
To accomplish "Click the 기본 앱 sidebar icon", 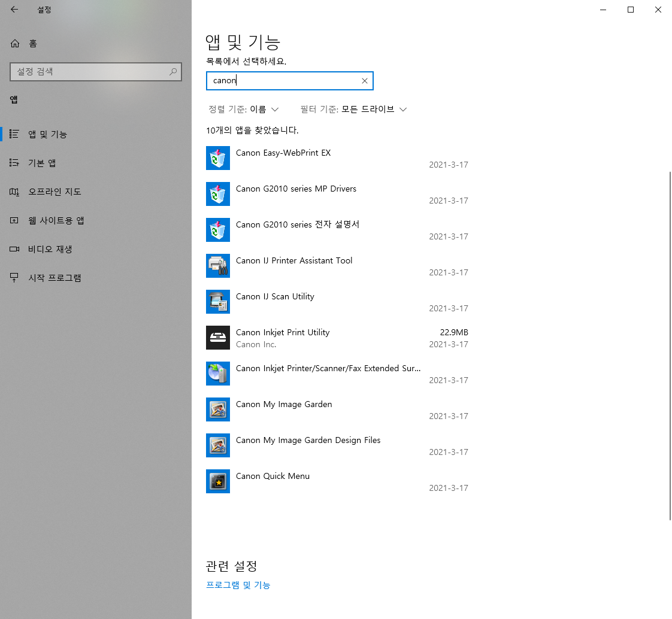I will click(x=14, y=163).
